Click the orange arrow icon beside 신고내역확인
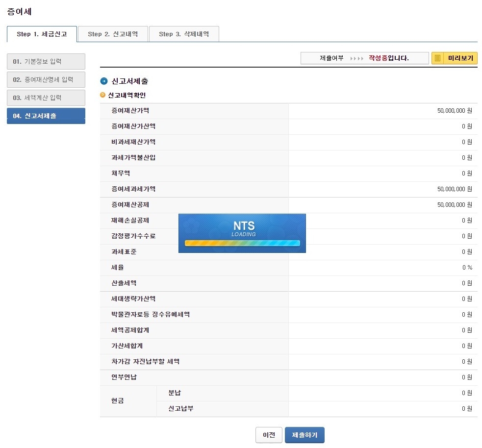Viewport: 482px width, 448px height. pos(102,95)
